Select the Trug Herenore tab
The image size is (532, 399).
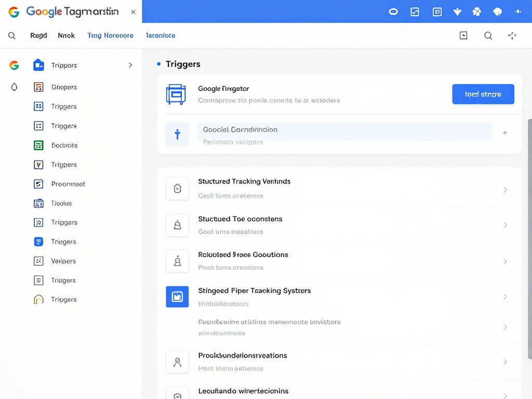point(110,35)
